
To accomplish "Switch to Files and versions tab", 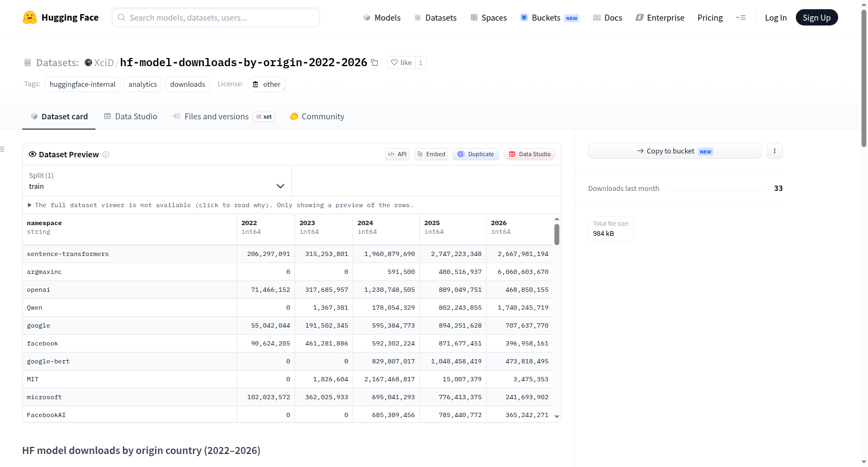I will (x=223, y=116).
